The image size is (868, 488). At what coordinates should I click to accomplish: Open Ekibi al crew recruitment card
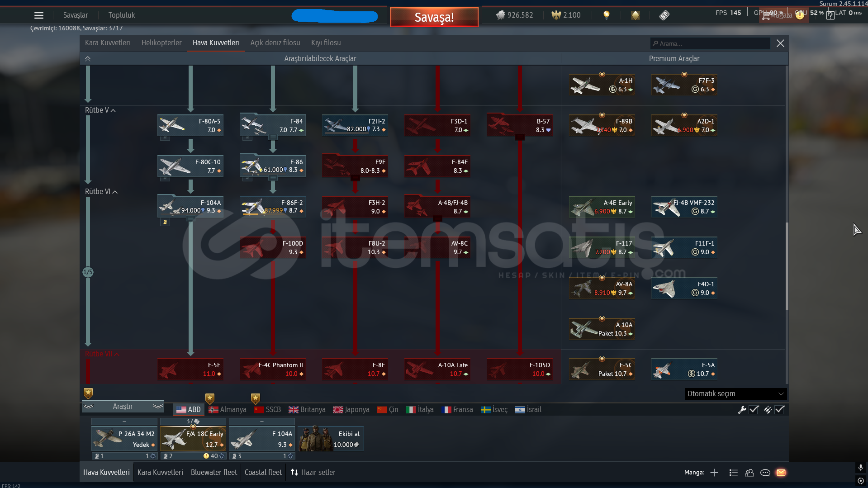click(331, 439)
